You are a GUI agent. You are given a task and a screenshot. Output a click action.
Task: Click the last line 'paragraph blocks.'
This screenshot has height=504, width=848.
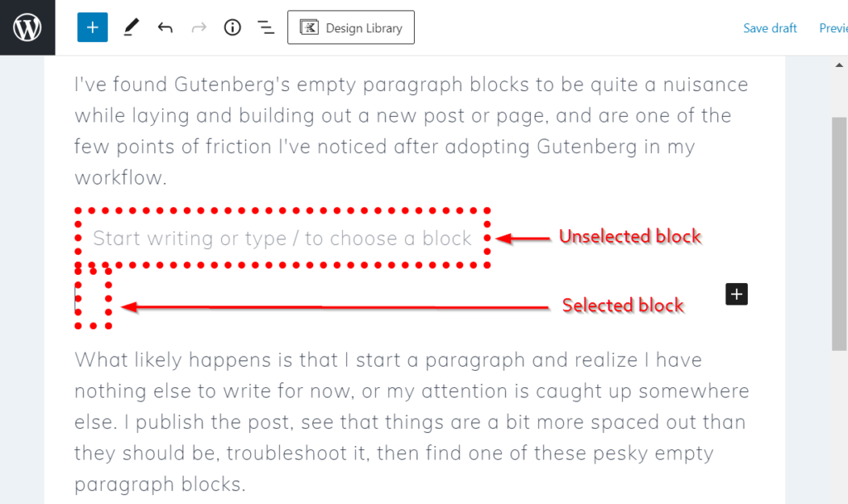coord(160,485)
